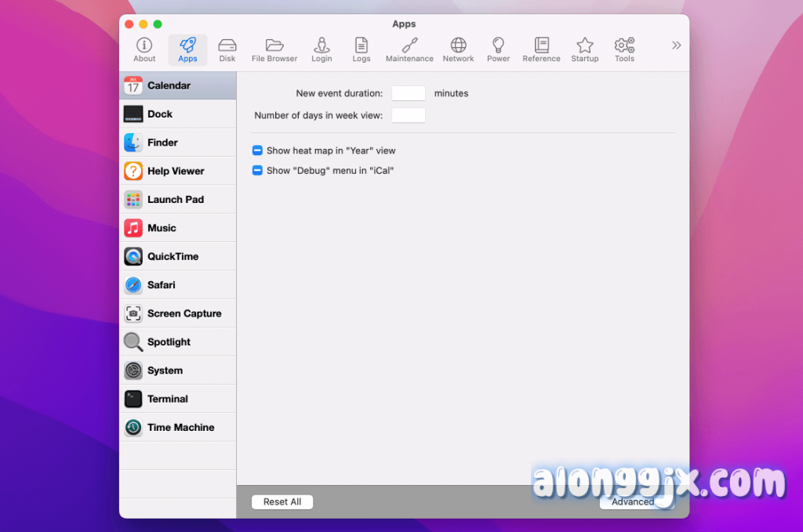The image size is (803, 532).
Task: Open the About toolbar tab
Action: click(144, 50)
